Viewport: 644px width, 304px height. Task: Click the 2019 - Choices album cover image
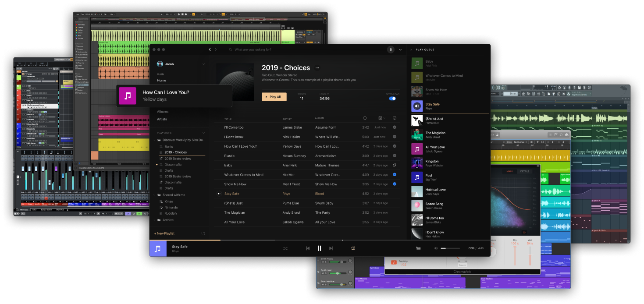click(235, 82)
